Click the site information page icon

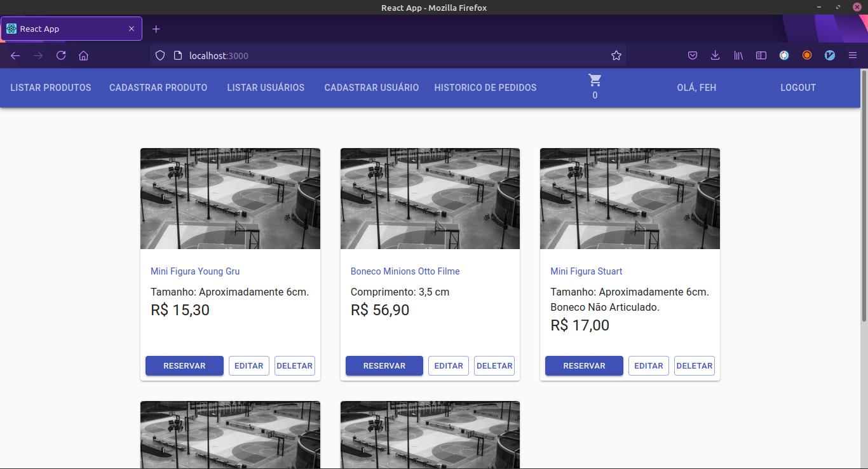(x=178, y=56)
